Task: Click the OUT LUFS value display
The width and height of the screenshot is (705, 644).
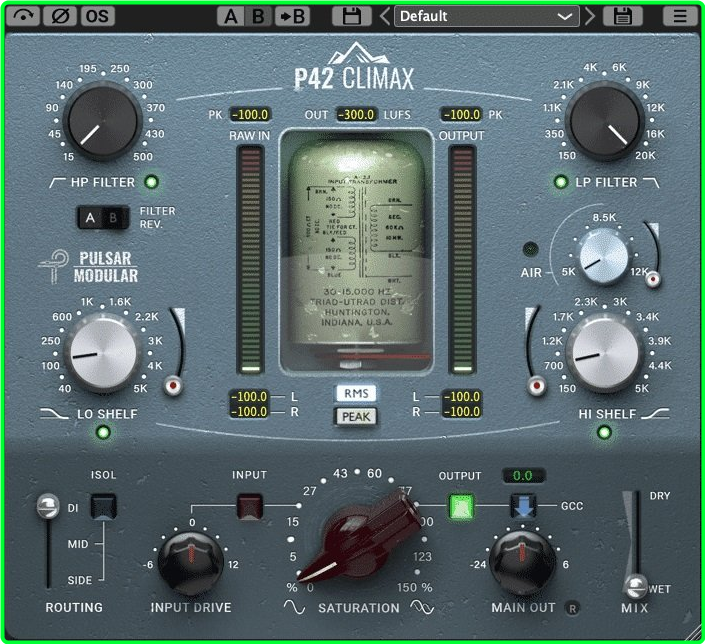Action: (356, 115)
